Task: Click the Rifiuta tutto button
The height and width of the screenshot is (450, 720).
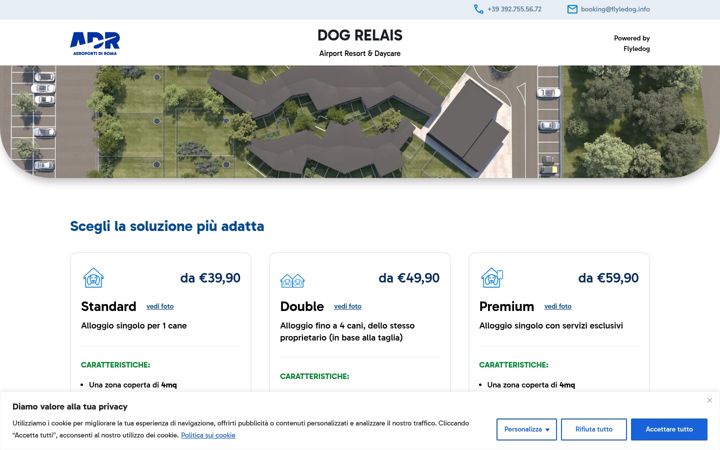Action: tap(594, 429)
